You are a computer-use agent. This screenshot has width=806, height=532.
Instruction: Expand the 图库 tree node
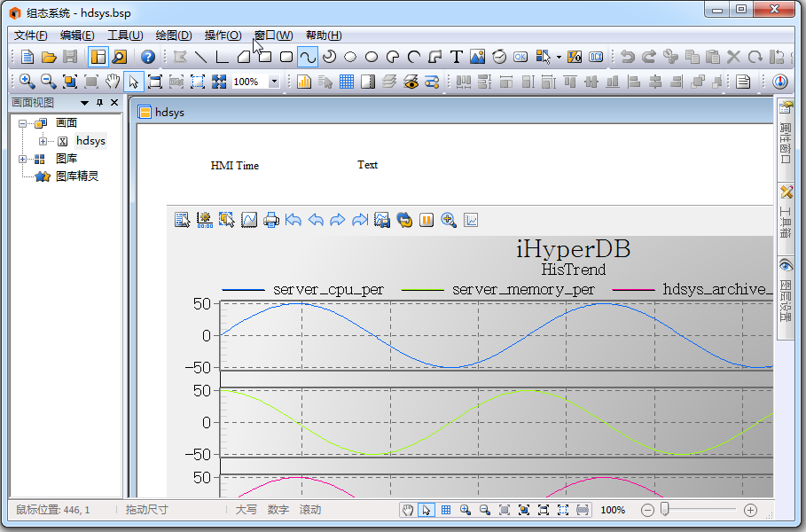23,159
